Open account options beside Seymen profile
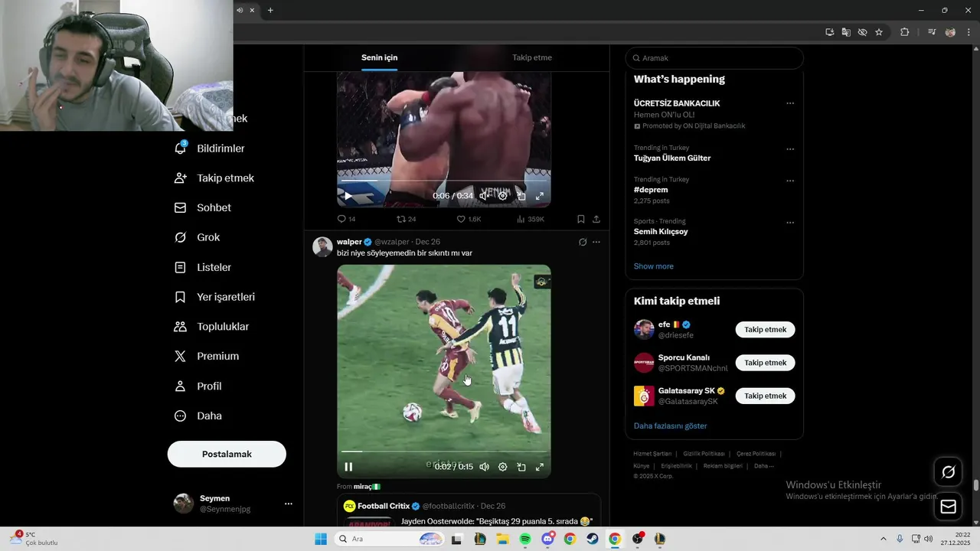Viewport: 980px width, 551px height. coord(289,504)
